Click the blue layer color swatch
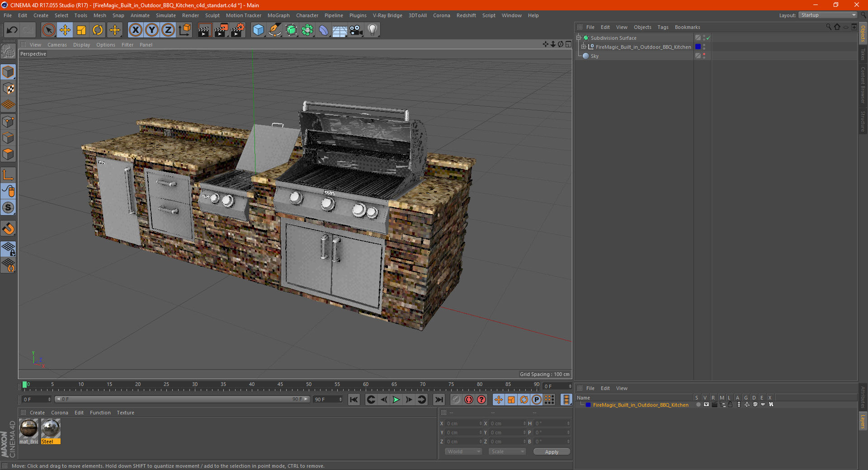 pyautogui.click(x=698, y=47)
